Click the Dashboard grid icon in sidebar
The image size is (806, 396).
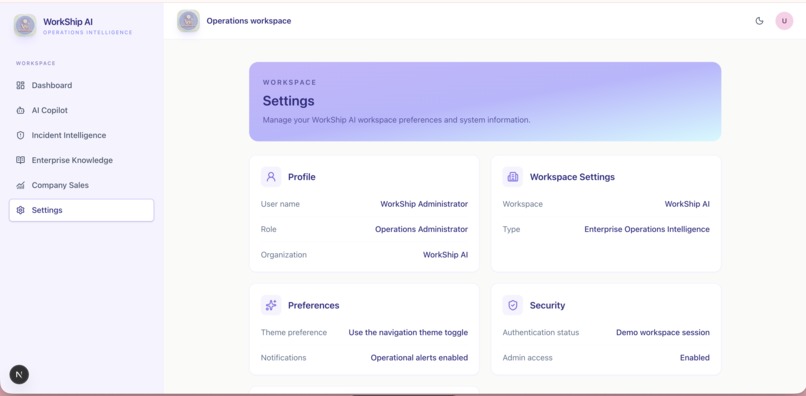(21, 85)
